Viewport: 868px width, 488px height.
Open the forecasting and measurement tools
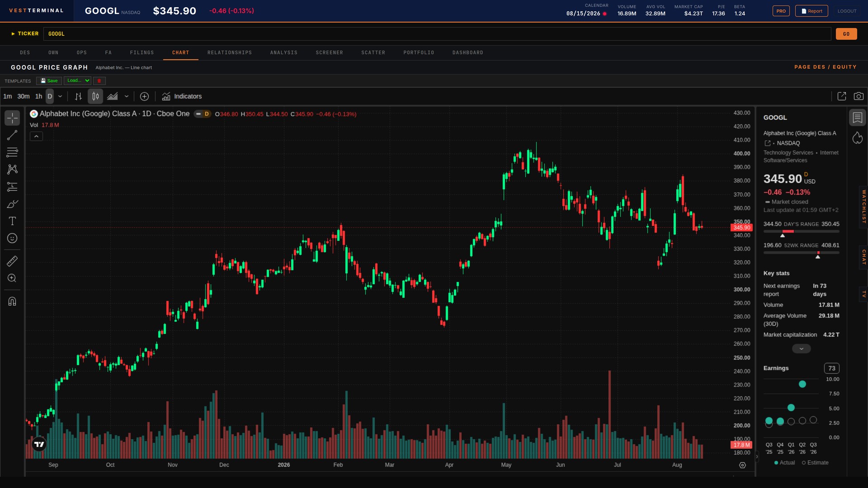point(12,187)
